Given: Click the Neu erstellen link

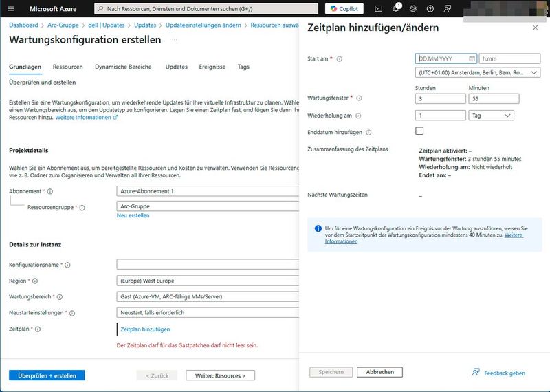Looking at the screenshot, I should 133,215.
